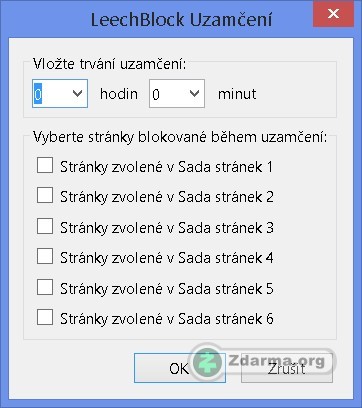Expand the minut dropdown arrow

[x=194, y=94]
